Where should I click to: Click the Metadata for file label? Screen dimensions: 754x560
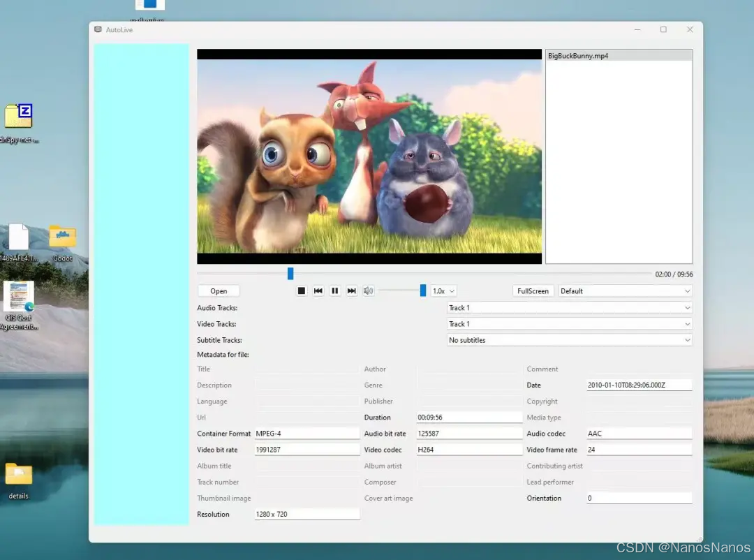[x=223, y=355]
